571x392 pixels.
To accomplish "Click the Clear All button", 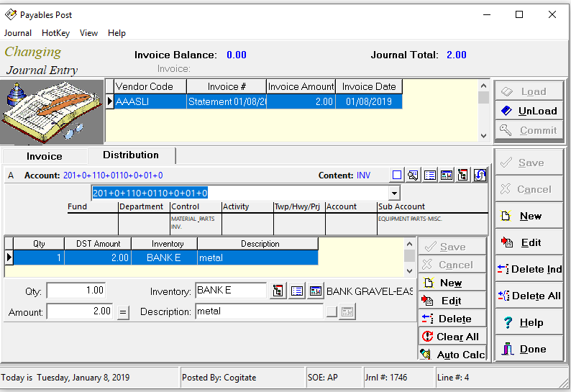I will click(x=452, y=337).
